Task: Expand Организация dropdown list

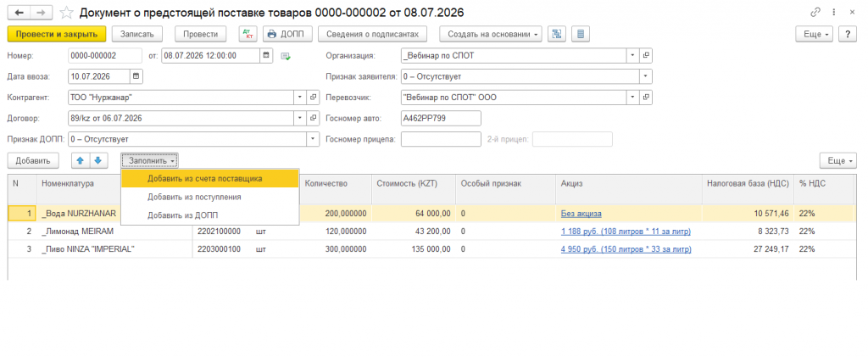Action: coord(633,55)
